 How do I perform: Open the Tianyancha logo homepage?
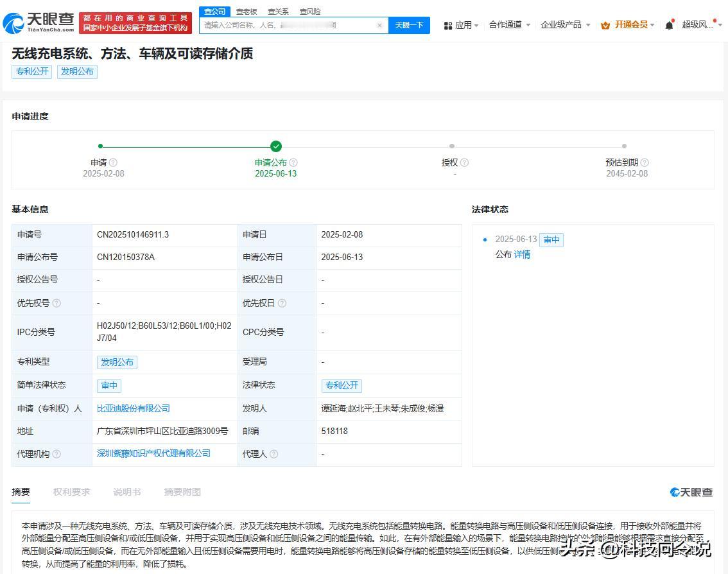tap(39, 22)
